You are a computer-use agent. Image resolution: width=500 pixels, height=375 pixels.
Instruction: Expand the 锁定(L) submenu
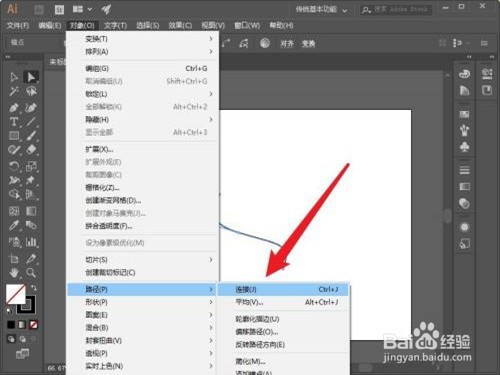143,94
